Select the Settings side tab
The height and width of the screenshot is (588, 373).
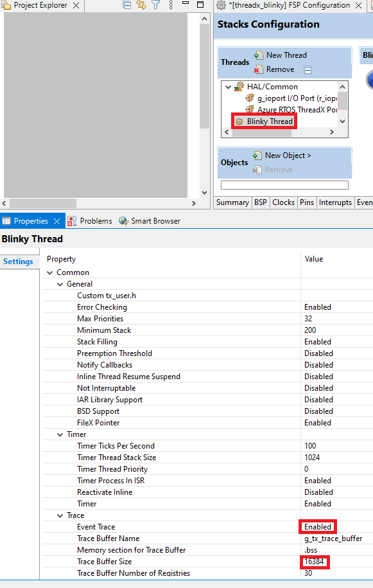[18, 262]
